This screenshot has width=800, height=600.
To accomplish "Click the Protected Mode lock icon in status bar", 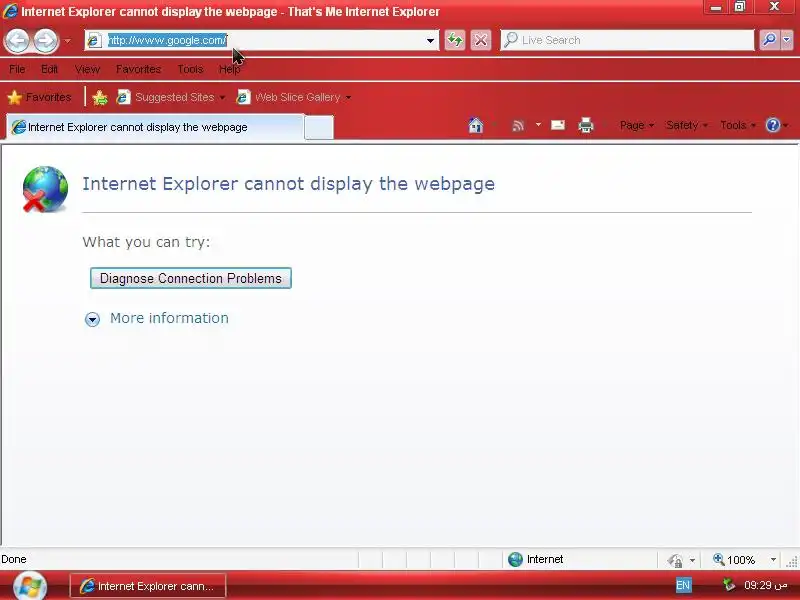I will [675, 561].
